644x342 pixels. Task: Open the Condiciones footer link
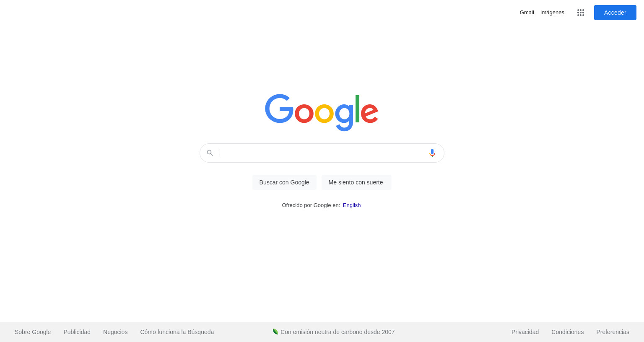(567, 332)
